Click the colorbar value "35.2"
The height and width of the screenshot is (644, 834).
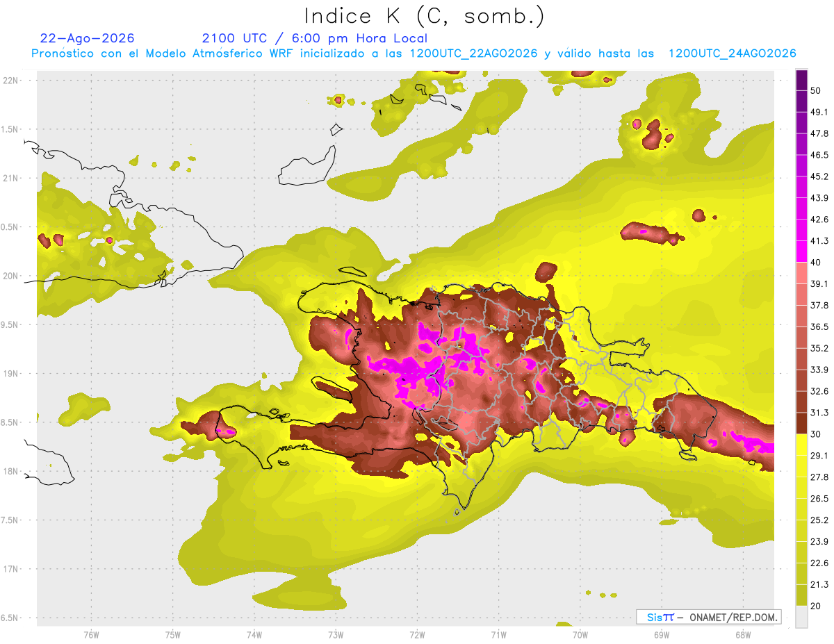point(819,348)
